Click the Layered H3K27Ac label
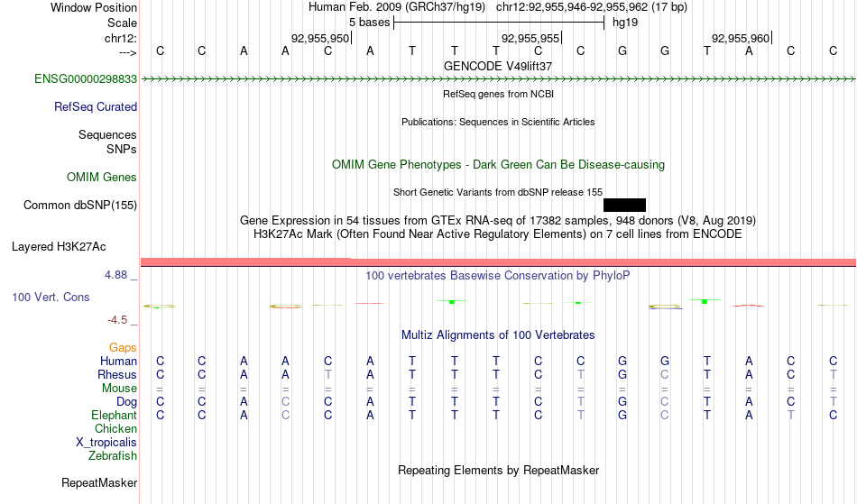 point(59,247)
